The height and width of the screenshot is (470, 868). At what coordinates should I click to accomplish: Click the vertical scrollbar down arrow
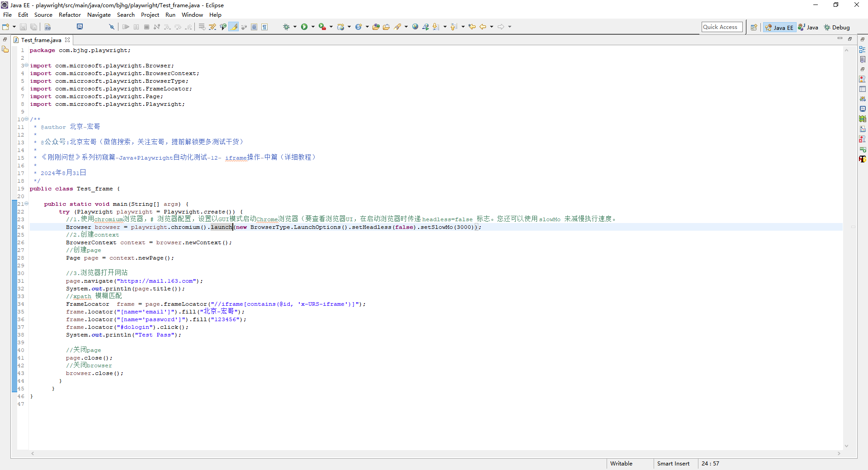pyautogui.click(x=847, y=446)
